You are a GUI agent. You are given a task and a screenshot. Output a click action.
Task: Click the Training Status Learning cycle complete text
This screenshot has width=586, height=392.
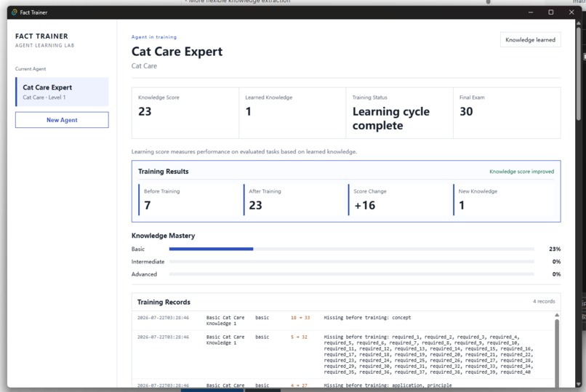[391, 119]
